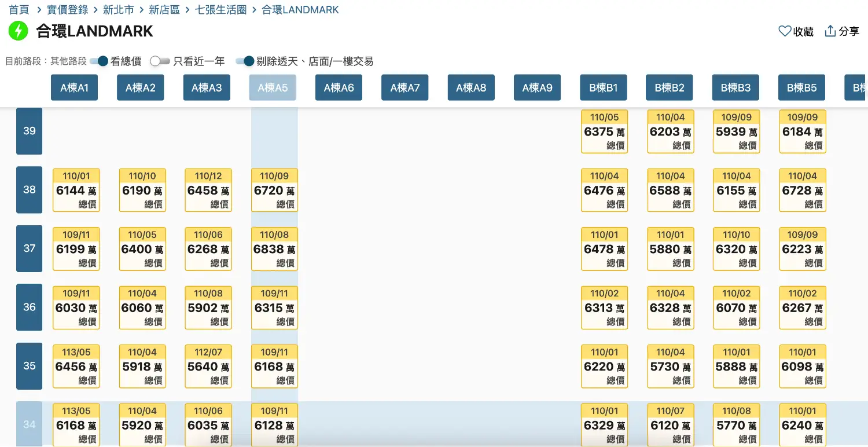868x447 pixels.
Task: Open the 6476 萬 transaction card
Action: coord(604,190)
